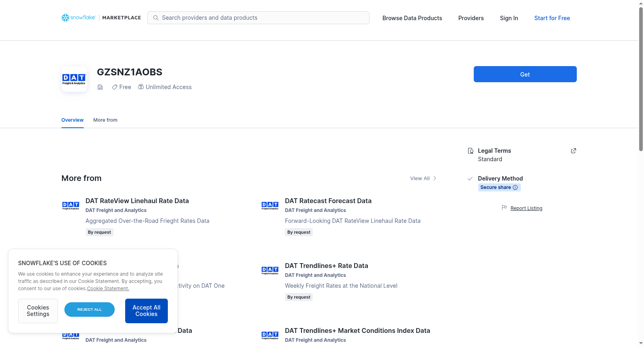Click the chevron arrow next to View All
The height and width of the screenshot is (347, 644).
click(435, 178)
